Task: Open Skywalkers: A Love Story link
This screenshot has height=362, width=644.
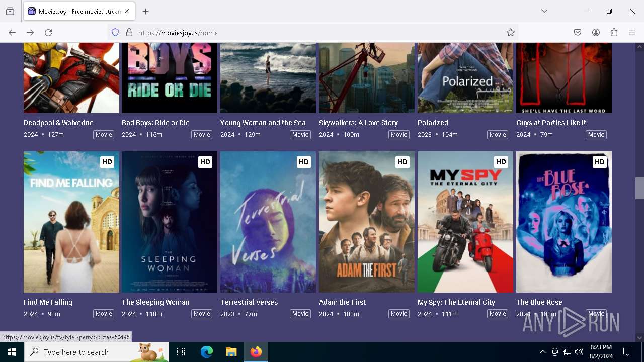Action: (358, 123)
